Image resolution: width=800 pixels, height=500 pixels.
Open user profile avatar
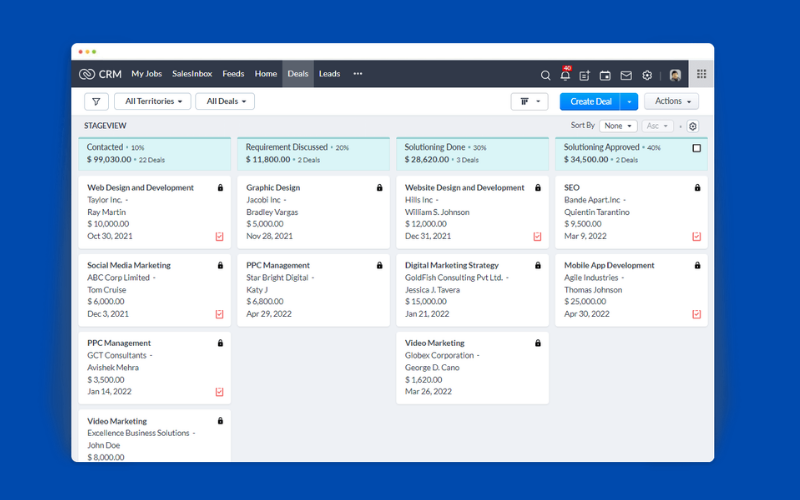click(675, 76)
